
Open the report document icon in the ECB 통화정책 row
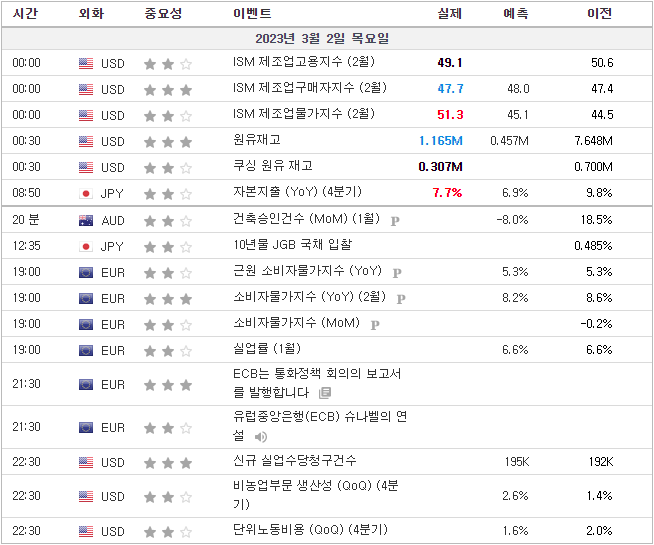click(x=324, y=393)
